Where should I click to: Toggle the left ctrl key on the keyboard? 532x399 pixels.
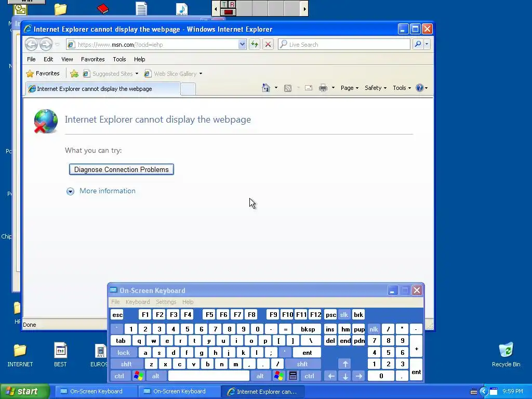pyautogui.click(x=119, y=376)
